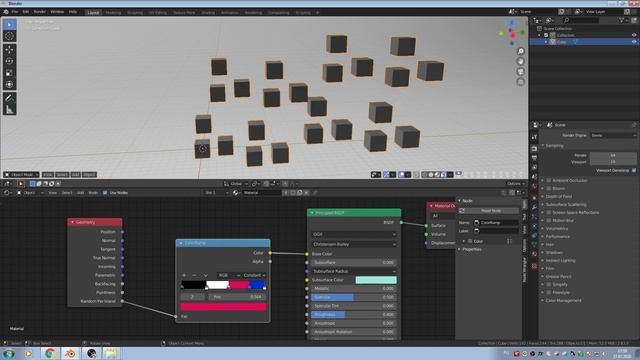Activate the Cursor tool in toolbar

(x=9, y=36)
